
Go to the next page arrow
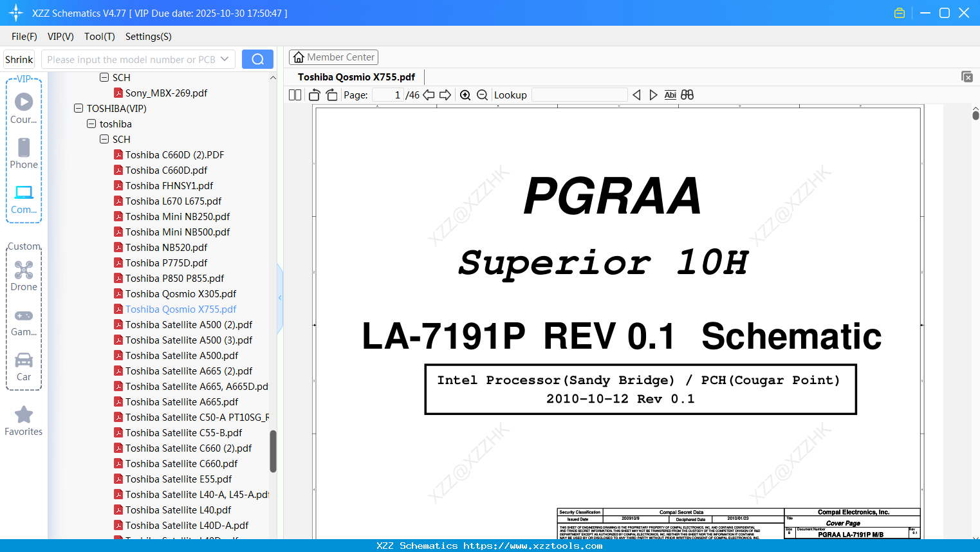coord(445,95)
